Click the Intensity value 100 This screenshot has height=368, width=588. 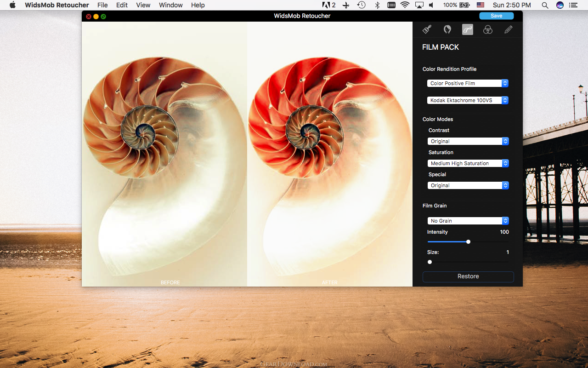pos(504,232)
